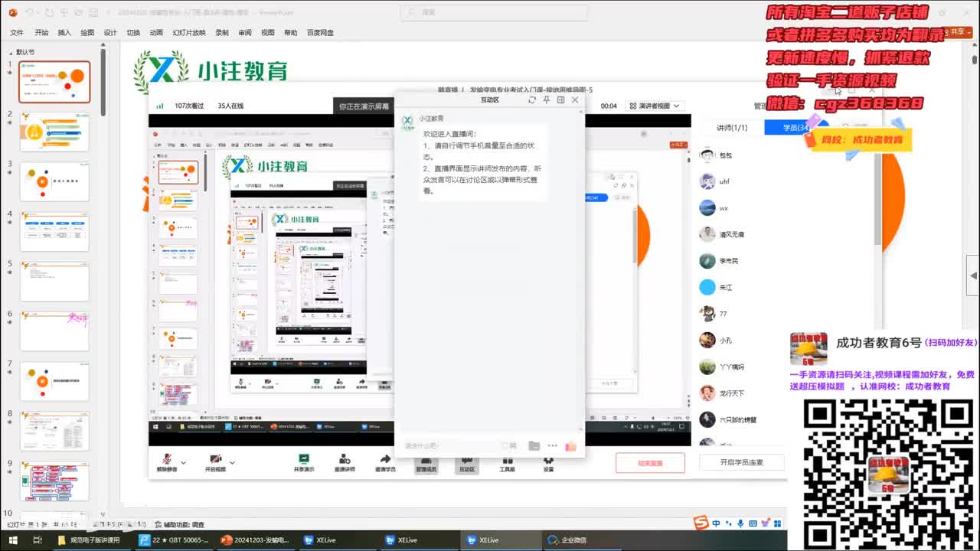Screen dimensions: 980x551
Task: Switch to the 学员 participants tab
Action: pos(796,128)
